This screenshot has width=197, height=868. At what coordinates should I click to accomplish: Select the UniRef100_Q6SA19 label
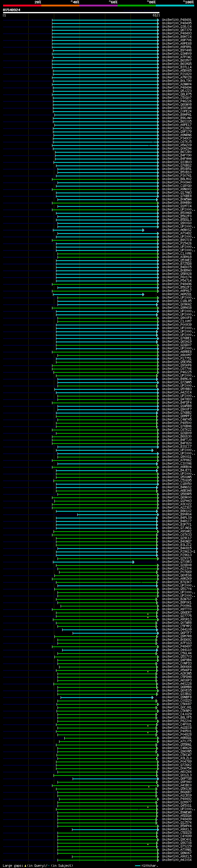(176, 342)
